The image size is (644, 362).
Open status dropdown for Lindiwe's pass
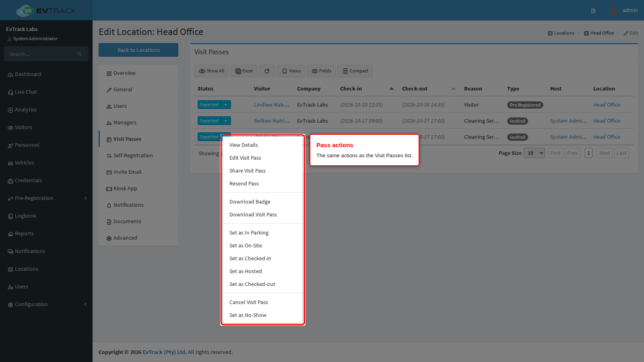[x=226, y=105]
